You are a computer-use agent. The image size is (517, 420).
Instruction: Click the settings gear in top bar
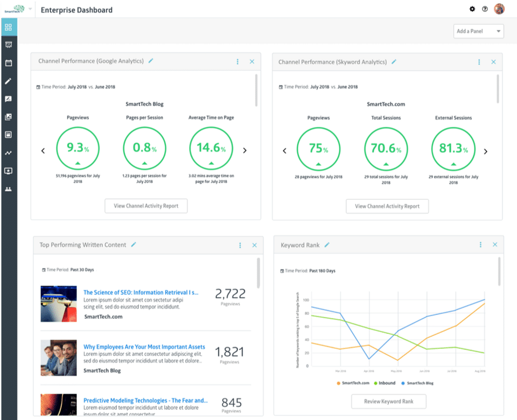click(472, 9)
